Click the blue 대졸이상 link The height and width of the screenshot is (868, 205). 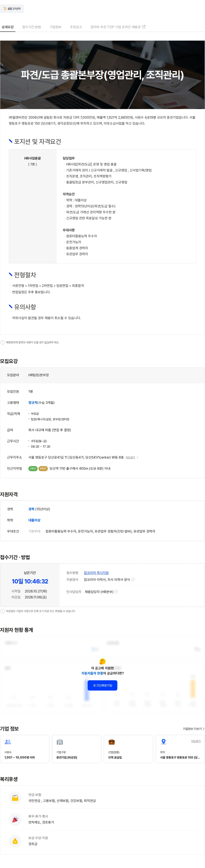tap(34, 520)
